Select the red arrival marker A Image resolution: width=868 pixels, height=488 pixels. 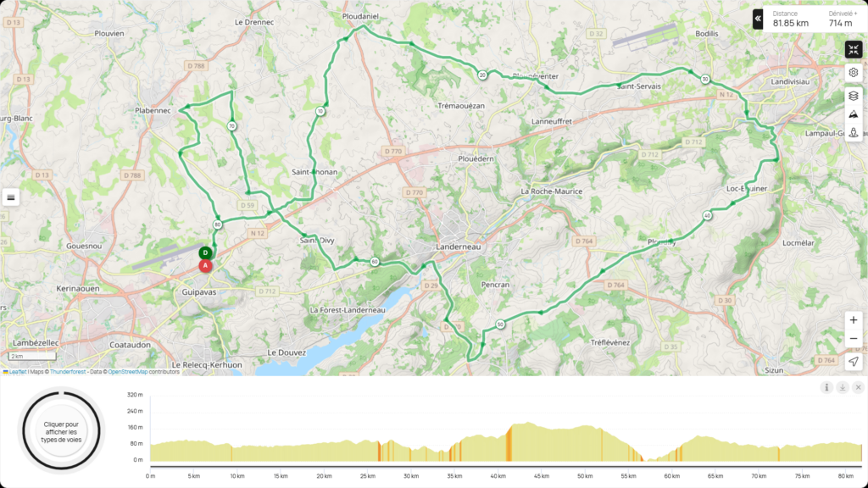[x=205, y=266]
